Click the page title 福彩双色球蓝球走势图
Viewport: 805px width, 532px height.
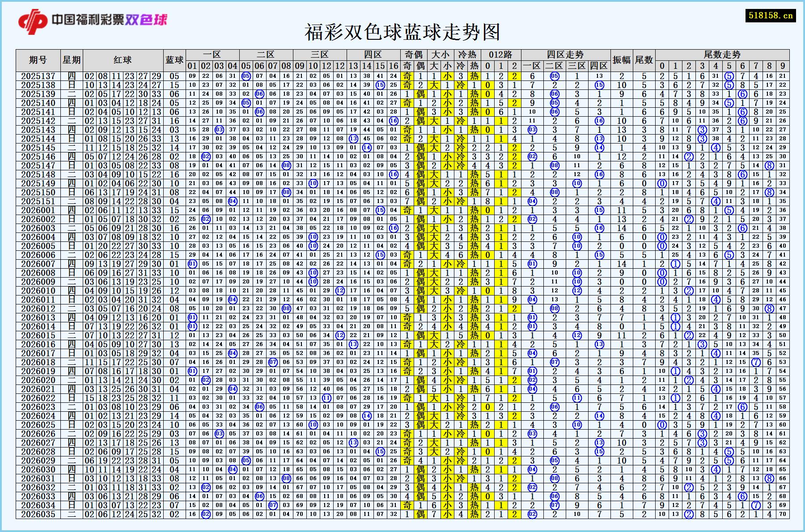click(403, 31)
